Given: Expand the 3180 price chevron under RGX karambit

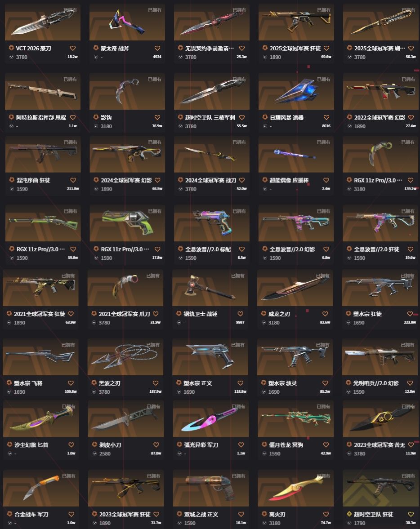Looking at the screenshot, I should pyautogui.click(x=349, y=189).
